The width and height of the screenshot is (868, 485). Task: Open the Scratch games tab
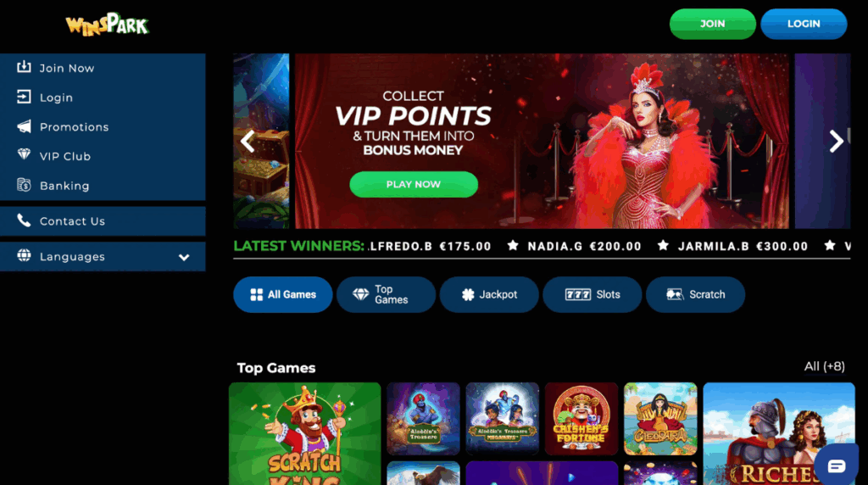tap(695, 294)
